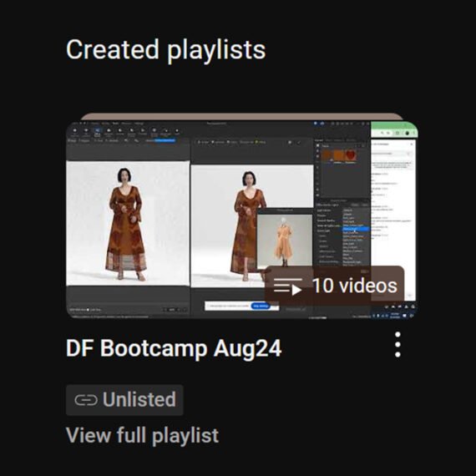Click the model in brown dress on white backdrop
Image resolution: width=476 pixels, height=476 pixels.
pyautogui.click(x=126, y=224)
